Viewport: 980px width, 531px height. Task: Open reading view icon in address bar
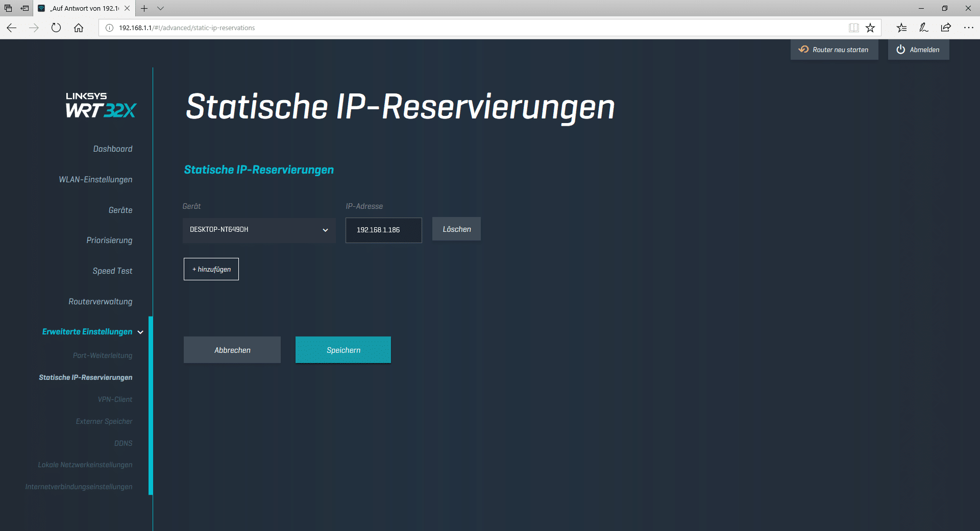(853, 28)
